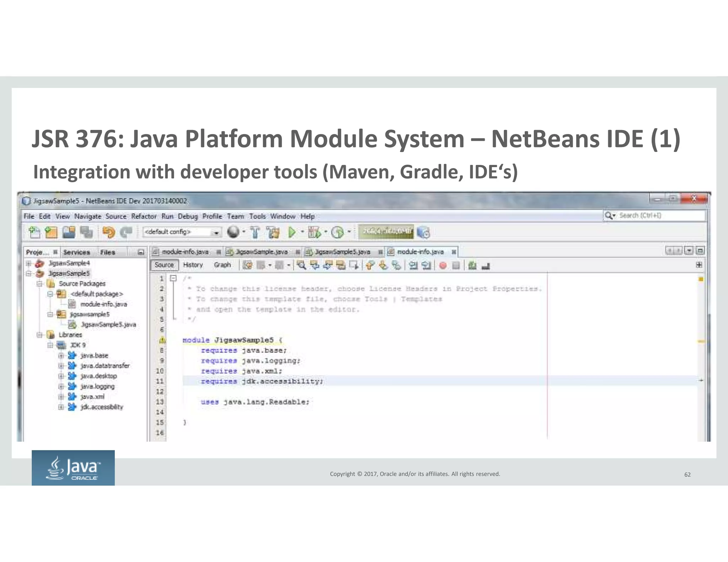
Task: Open the Tools menu
Action: 257,216
